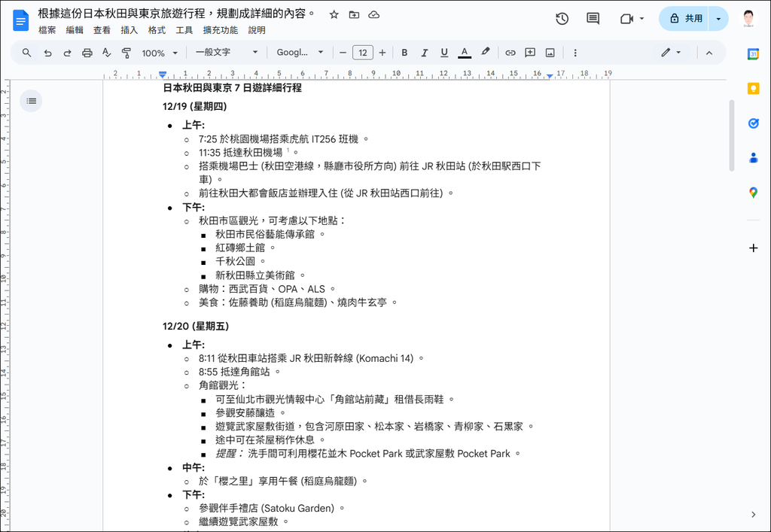This screenshot has width=771, height=532.
Task: Open the 擴充功能 menu
Action: point(221,30)
